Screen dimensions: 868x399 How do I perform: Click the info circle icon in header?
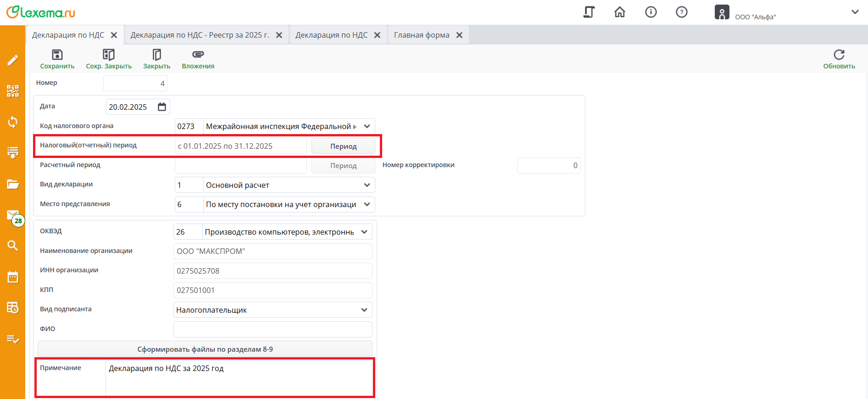651,12
